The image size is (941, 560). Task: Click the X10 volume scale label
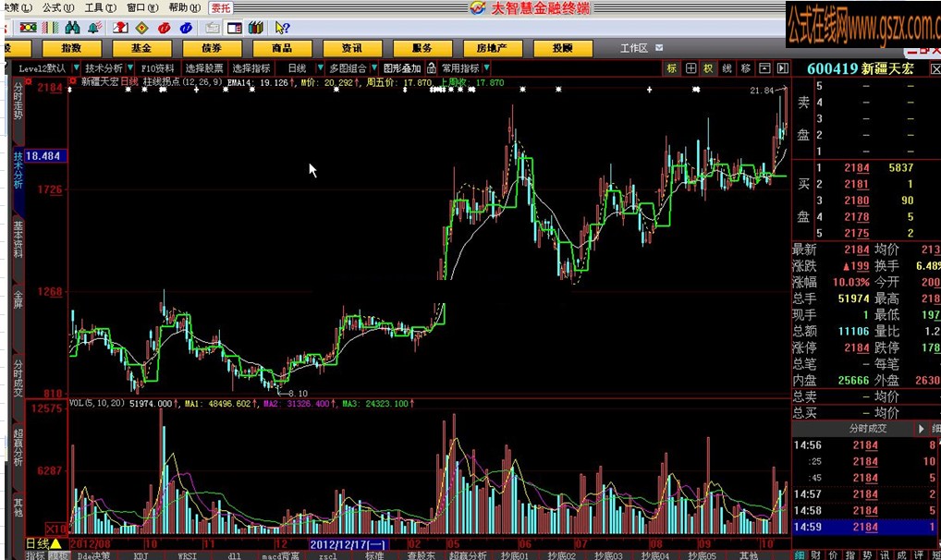pos(55,529)
